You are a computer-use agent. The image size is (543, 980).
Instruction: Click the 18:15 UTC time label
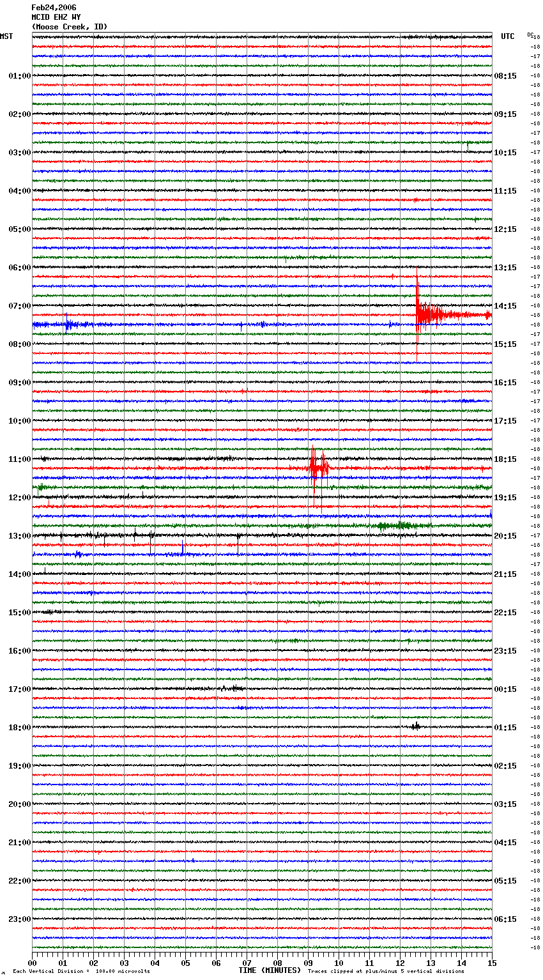pyautogui.click(x=505, y=459)
